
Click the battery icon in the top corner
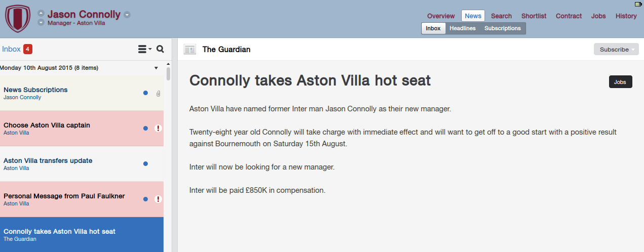pos(638,4)
